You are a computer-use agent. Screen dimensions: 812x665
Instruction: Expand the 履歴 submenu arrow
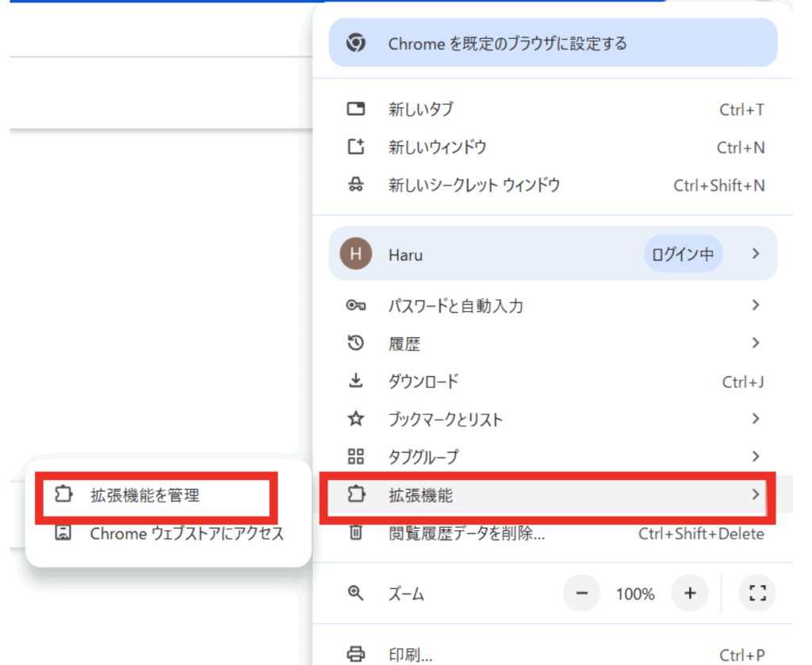point(756,343)
